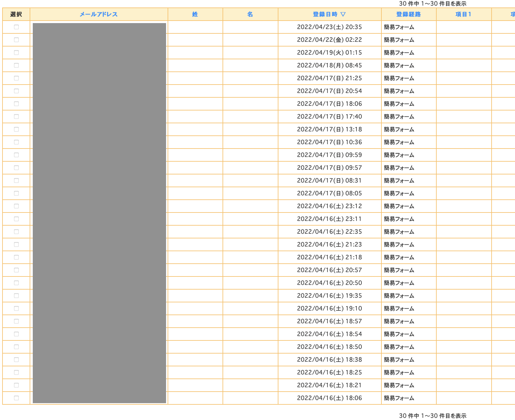The height and width of the screenshot is (420, 515).
Task: Check the row registered 2022/04/16(土) 20:50
Action: 17,283
